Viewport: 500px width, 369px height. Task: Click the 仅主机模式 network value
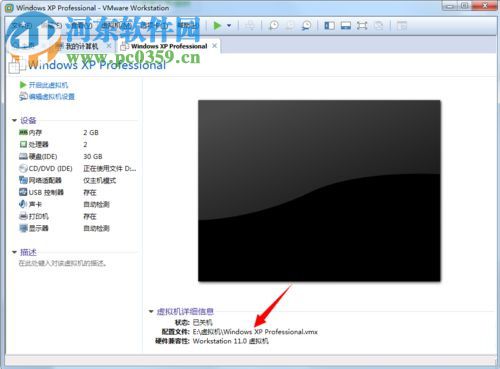point(99,180)
